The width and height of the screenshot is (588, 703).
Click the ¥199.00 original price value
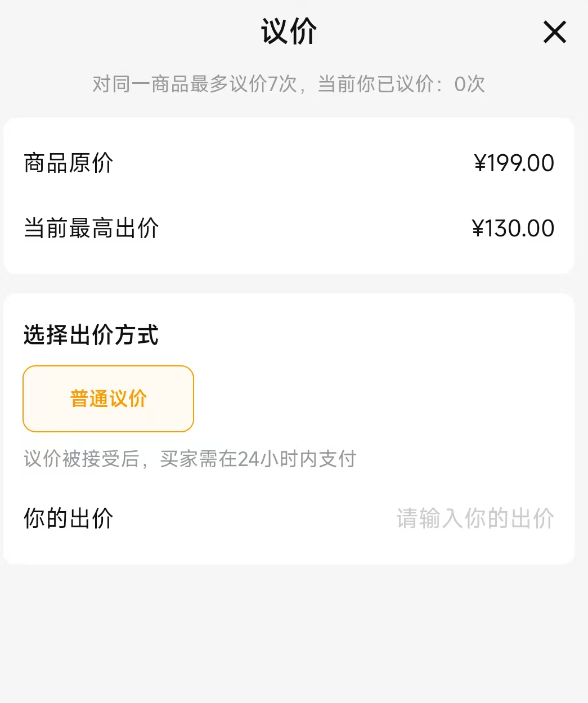pos(514,163)
